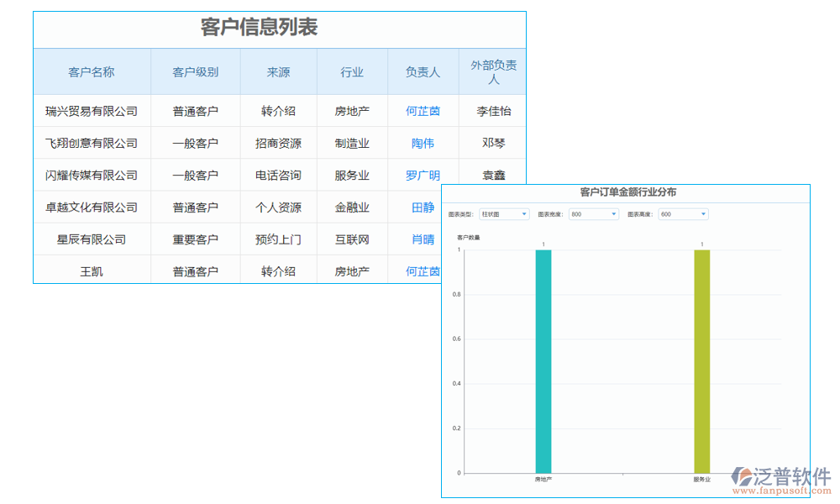Image resolution: width=840 pixels, height=504 pixels.
Task: Sort by the 客户名称 column header
Action: tap(92, 72)
